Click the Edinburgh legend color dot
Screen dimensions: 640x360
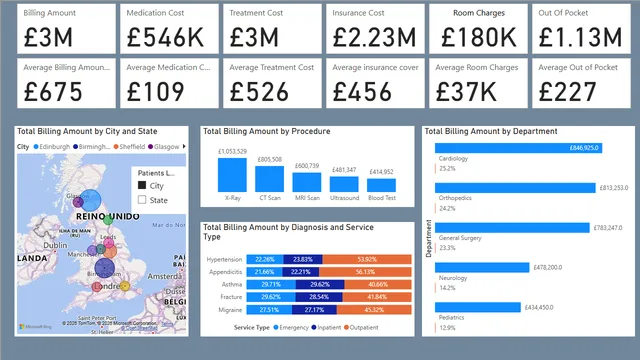click(x=36, y=147)
